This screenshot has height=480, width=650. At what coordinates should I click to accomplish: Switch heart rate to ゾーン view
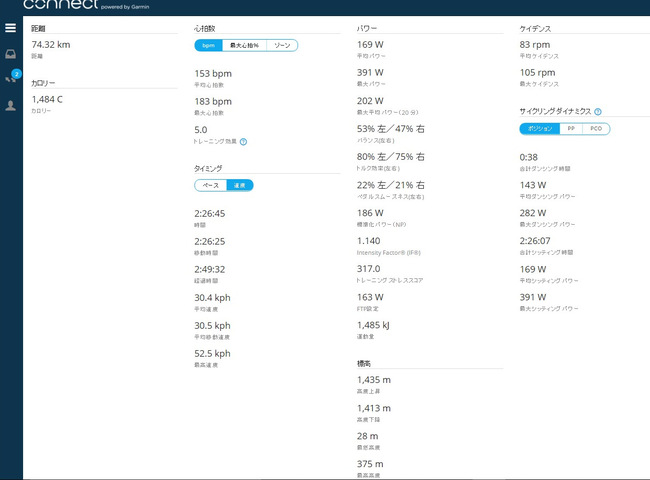(x=282, y=45)
